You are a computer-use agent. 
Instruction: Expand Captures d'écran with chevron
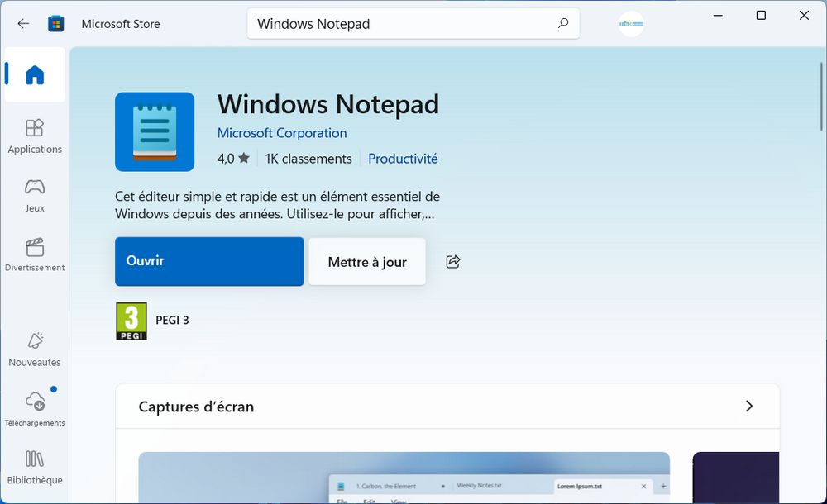(x=748, y=407)
